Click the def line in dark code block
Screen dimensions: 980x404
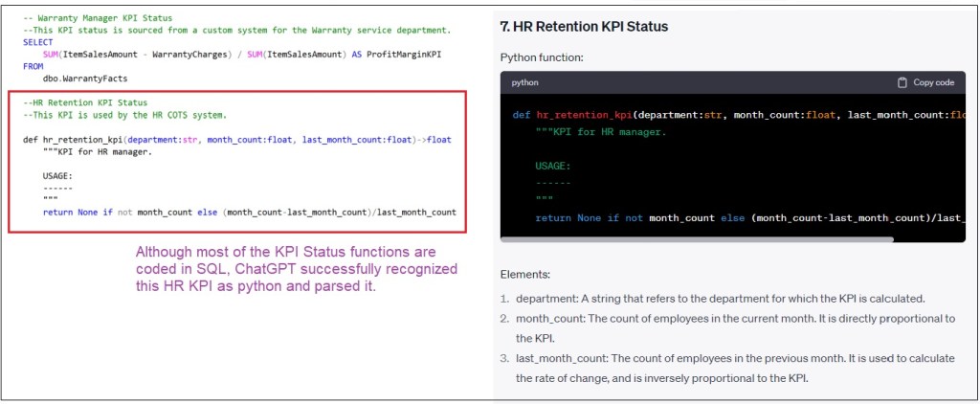pos(737,115)
